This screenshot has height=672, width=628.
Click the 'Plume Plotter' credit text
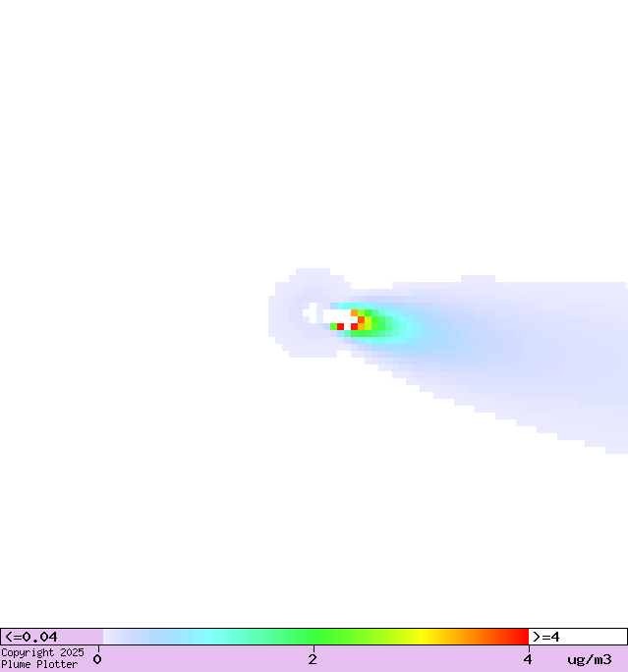click(x=39, y=665)
